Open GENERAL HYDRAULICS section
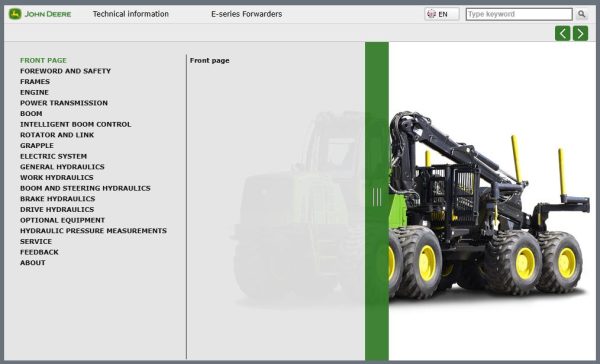The height and width of the screenshot is (364, 600). (62, 167)
